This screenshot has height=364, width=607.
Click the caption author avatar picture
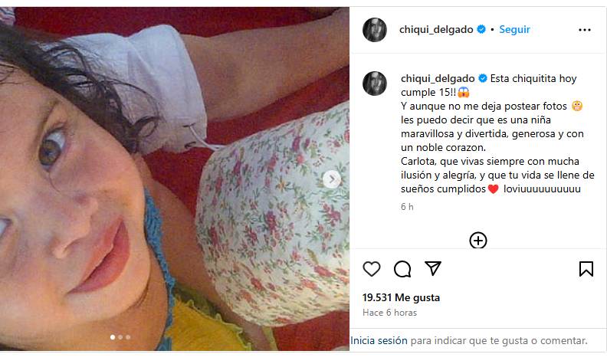374,84
